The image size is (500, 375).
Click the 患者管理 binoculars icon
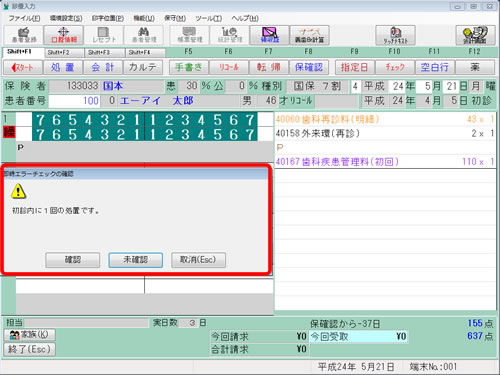tap(144, 35)
